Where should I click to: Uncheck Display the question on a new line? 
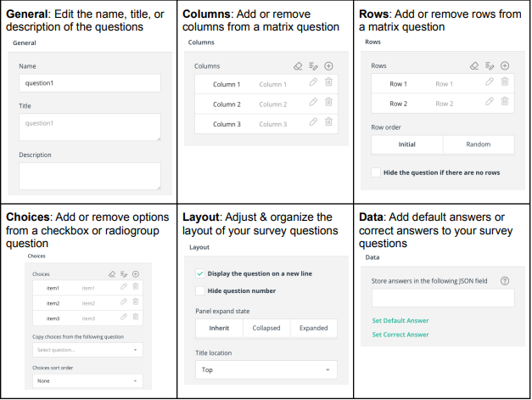tap(200, 273)
